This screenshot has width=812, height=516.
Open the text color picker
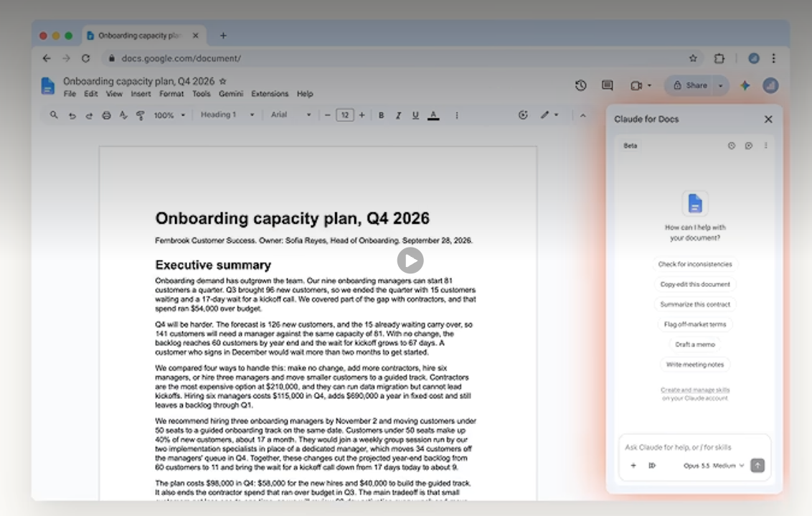coord(433,116)
